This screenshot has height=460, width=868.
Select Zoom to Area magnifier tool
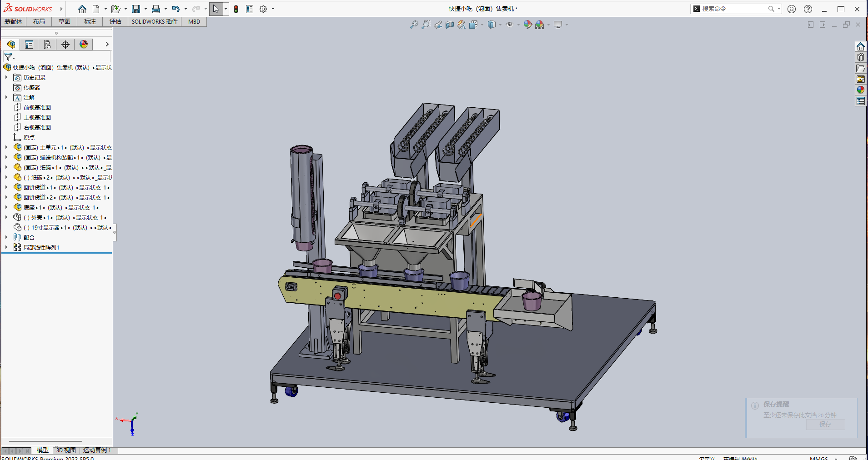click(426, 25)
